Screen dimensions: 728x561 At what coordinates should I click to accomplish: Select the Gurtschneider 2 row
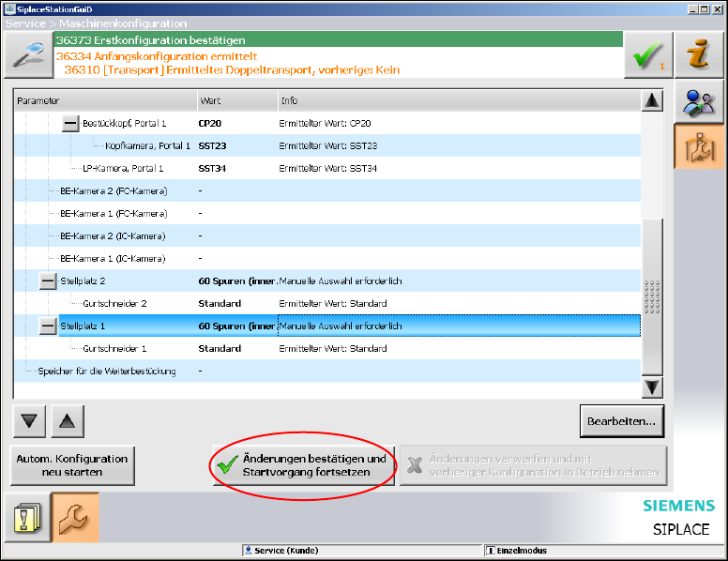pos(115,304)
